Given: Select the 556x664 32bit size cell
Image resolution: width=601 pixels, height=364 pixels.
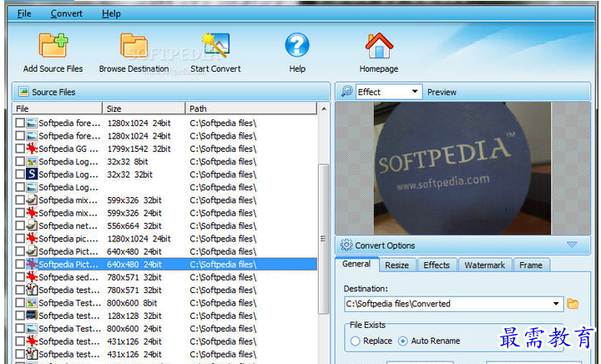Looking at the screenshot, I should coord(134,225).
